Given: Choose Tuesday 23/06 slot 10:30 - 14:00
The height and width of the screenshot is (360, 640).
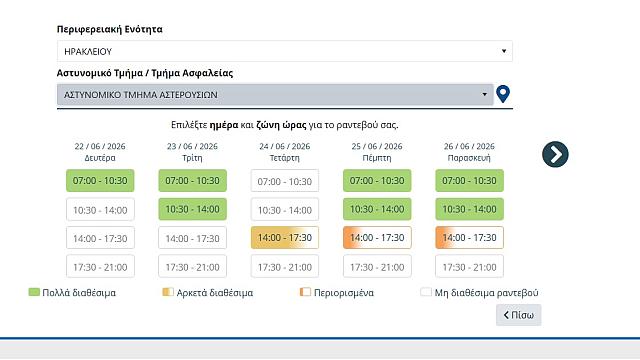Looking at the screenshot, I should click(192, 209).
